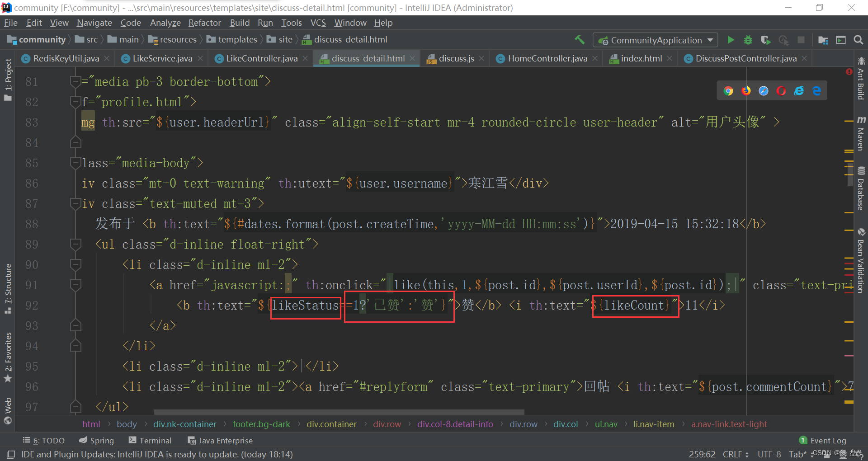The width and height of the screenshot is (868, 461).
Task: Click the Run Anything window icon
Action: [x=841, y=40]
